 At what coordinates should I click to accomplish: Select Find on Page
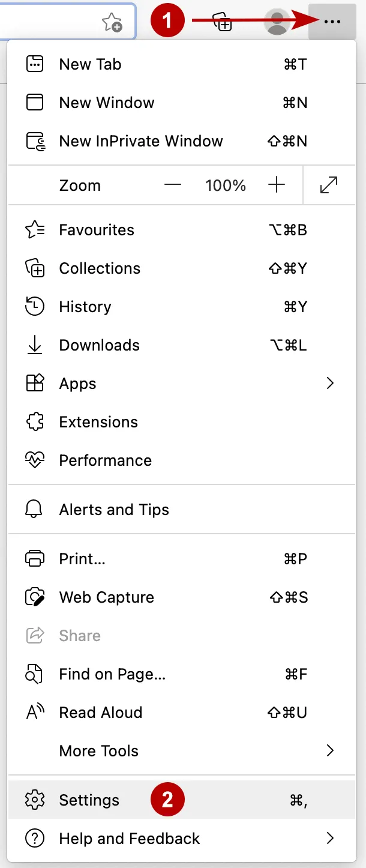point(112,674)
